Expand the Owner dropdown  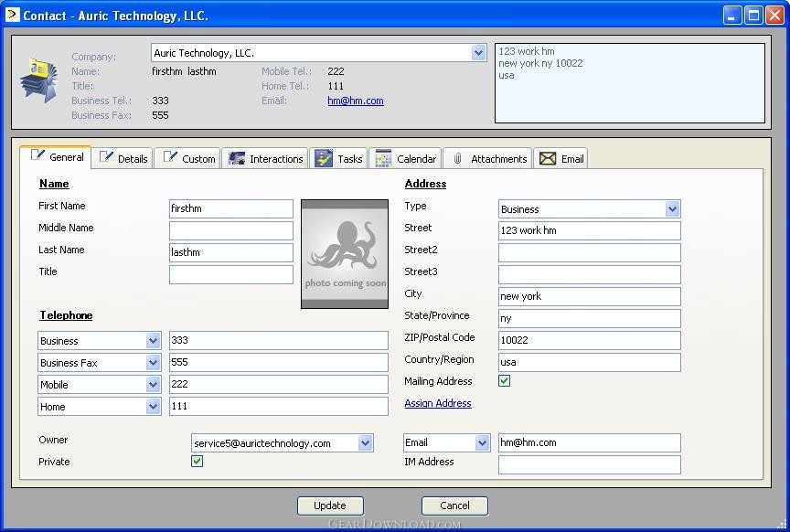click(365, 442)
